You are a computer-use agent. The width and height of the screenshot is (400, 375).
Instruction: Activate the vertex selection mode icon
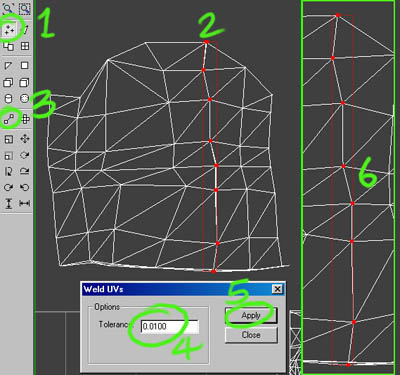tap(9, 29)
